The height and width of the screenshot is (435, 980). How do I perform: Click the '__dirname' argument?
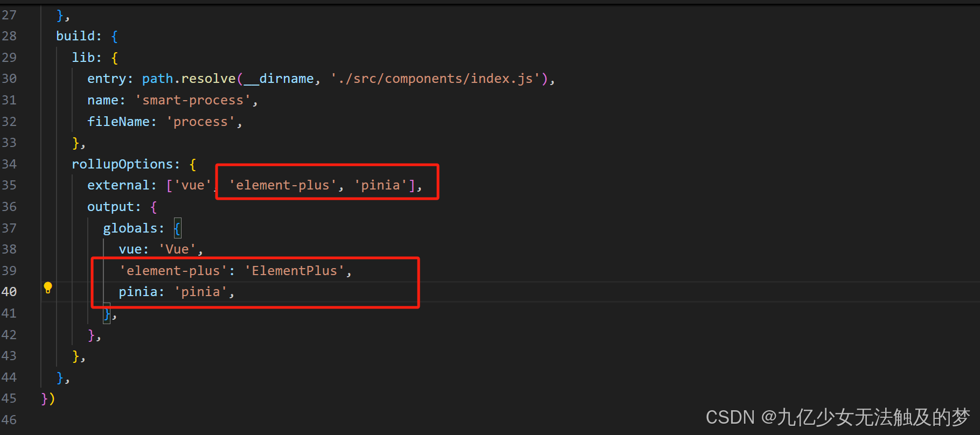[279, 79]
